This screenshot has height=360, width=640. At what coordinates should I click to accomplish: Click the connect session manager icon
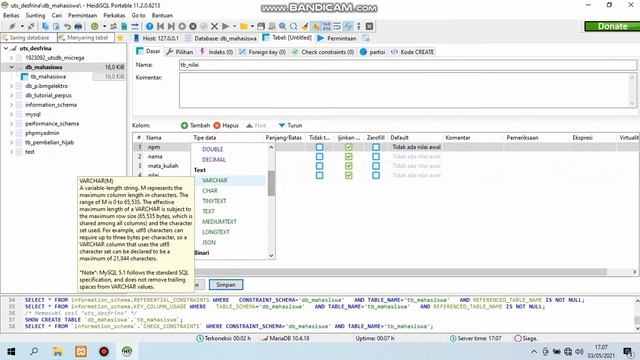click(12, 26)
